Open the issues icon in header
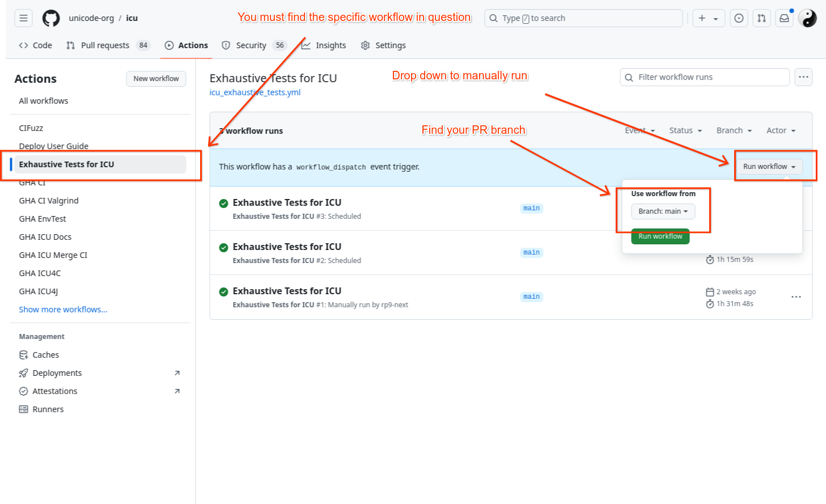826x504 pixels. [739, 18]
